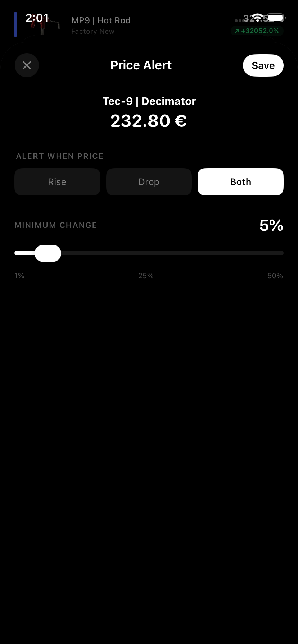Image resolution: width=298 pixels, height=644 pixels.
Task: Click the 232.80 € price text
Action: 149,121
